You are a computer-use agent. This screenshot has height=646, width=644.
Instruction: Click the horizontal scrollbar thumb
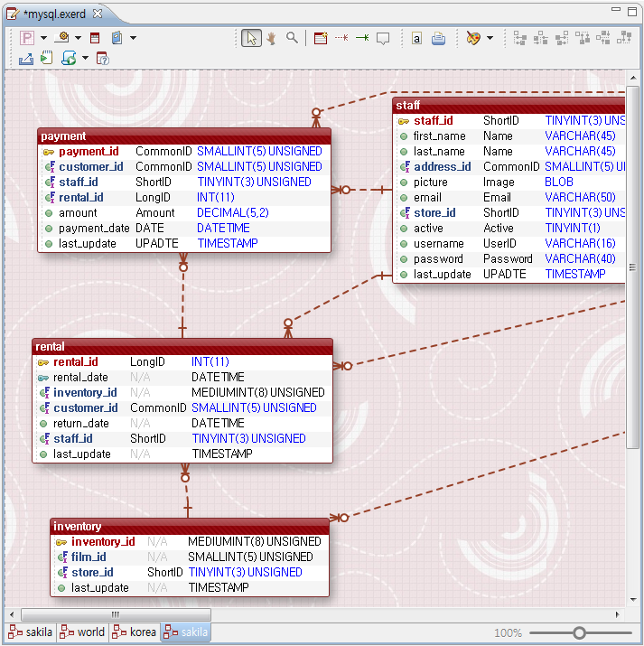click(116, 614)
